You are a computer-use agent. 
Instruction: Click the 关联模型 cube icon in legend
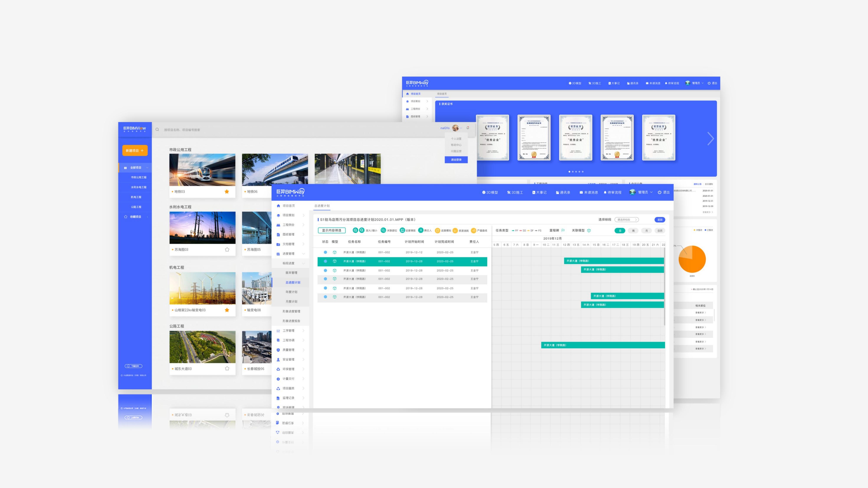589,231
